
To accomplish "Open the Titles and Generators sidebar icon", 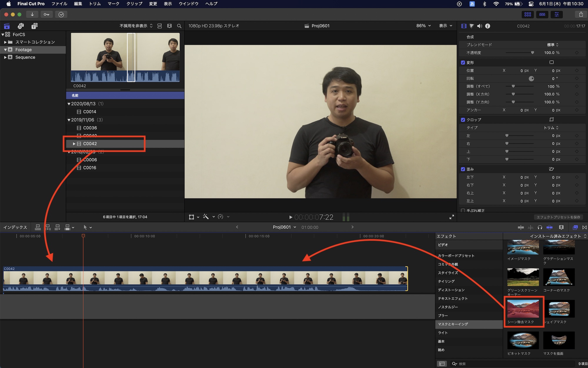I will click(x=34, y=26).
